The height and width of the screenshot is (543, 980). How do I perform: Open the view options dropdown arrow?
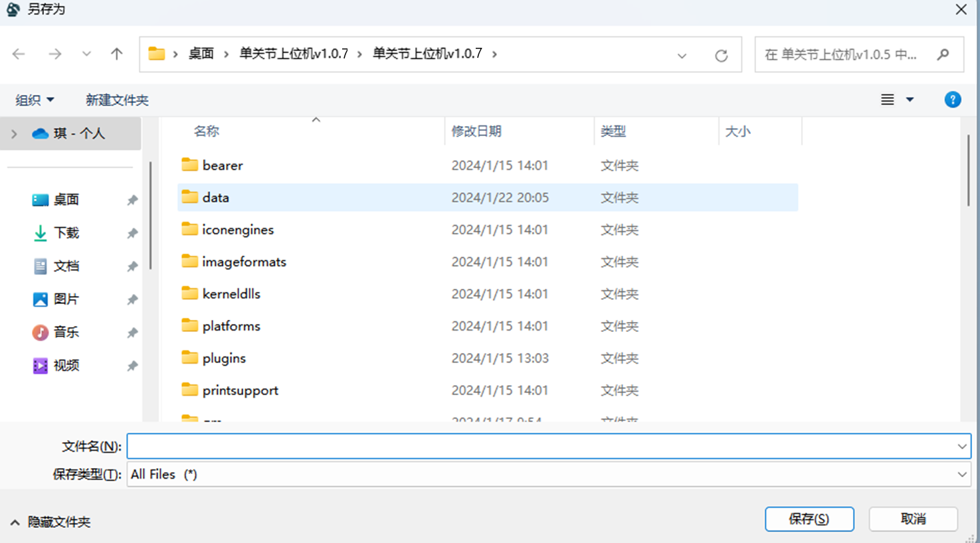pyautogui.click(x=910, y=100)
